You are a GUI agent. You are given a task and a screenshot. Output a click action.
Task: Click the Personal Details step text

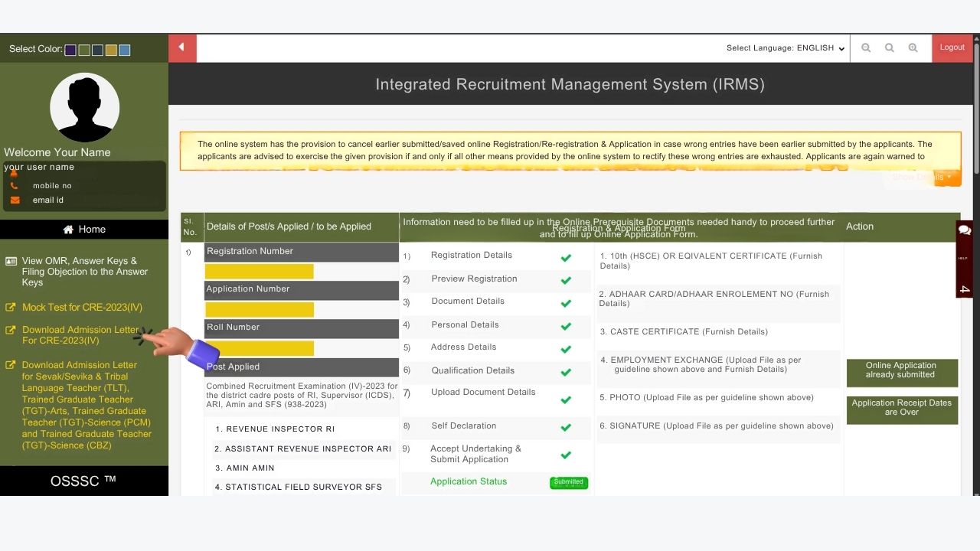[x=465, y=325]
